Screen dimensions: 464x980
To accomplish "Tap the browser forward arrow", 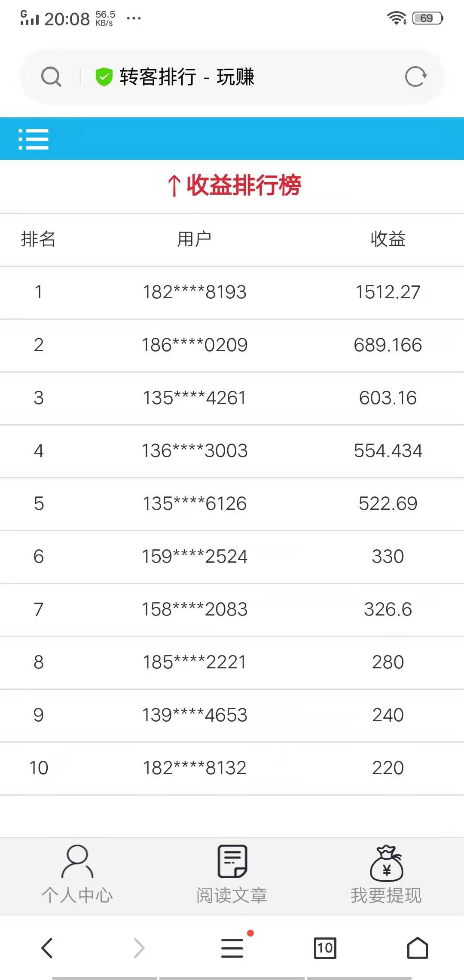I will point(139,948).
